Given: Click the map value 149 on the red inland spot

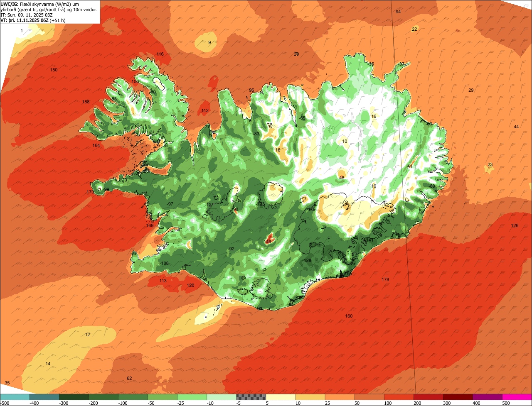Looking at the screenshot, I should pos(268,242).
